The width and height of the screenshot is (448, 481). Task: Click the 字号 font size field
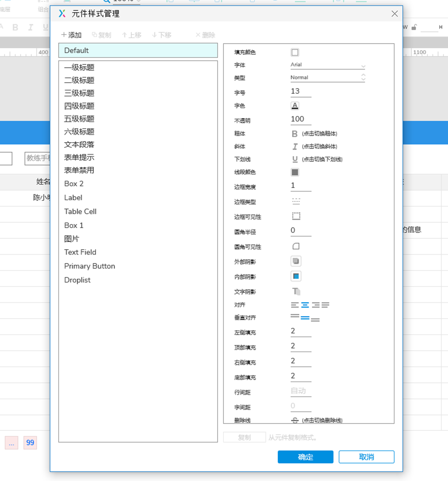click(x=301, y=92)
